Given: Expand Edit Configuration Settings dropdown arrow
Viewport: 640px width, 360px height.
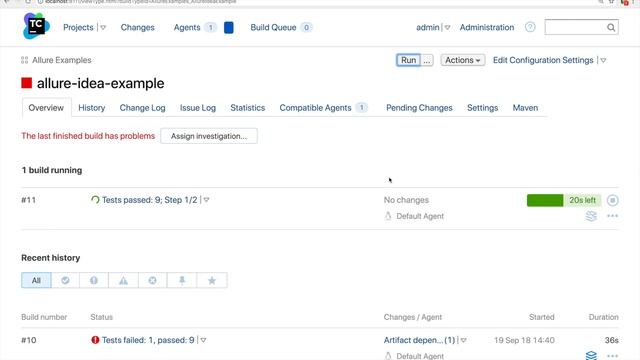Looking at the screenshot, I should [x=603, y=60].
